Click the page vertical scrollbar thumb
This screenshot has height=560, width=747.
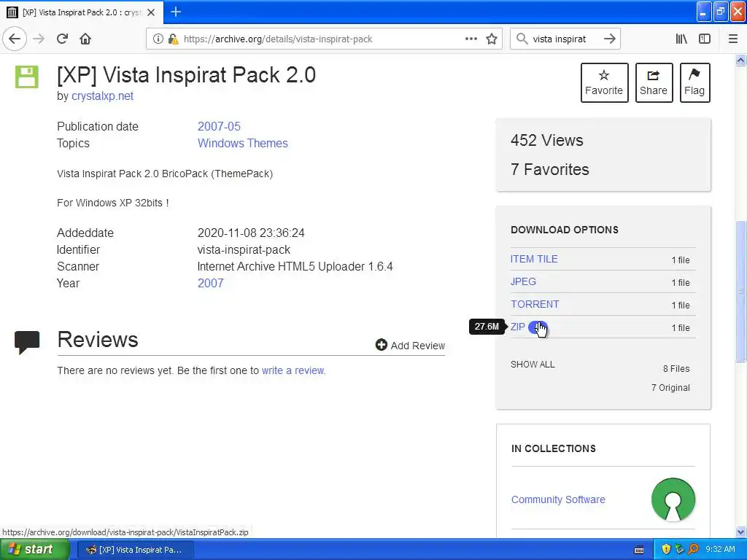click(740, 292)
